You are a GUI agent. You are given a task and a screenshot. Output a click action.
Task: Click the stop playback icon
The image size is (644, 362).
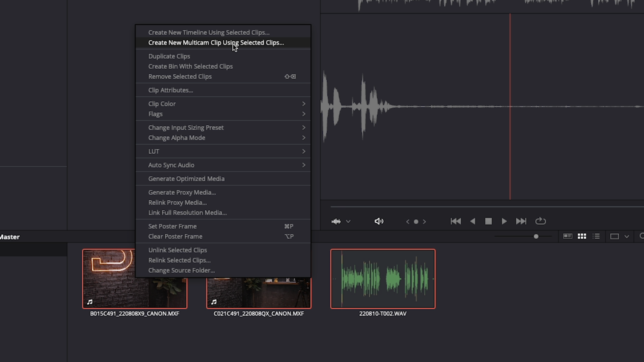coord(488,221)
